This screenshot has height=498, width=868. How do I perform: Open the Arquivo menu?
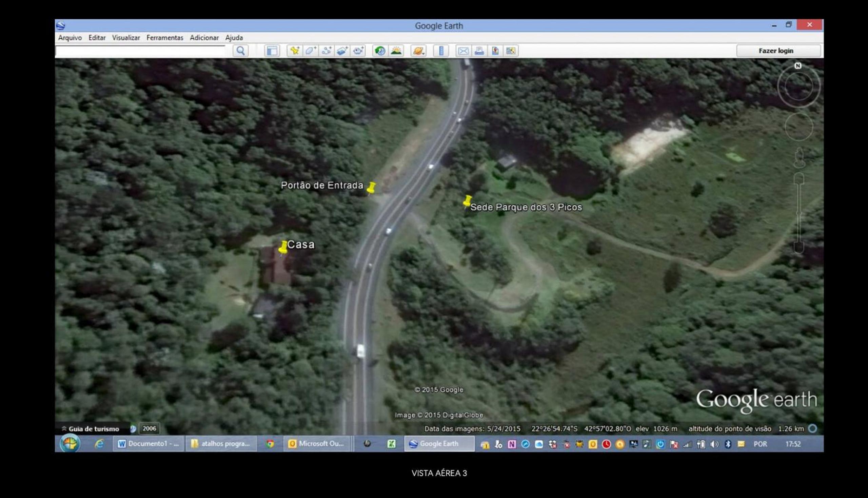pos(70,38)
